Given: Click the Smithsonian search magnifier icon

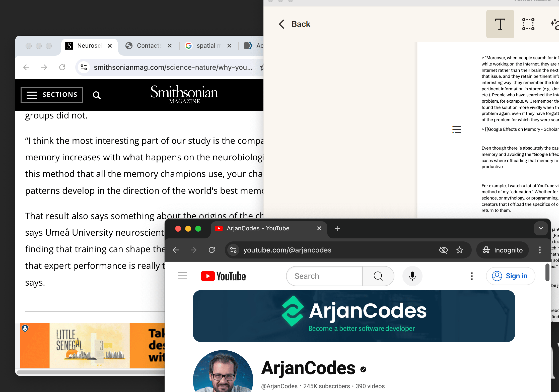Looking at the screenshot, I should [97, 95].
